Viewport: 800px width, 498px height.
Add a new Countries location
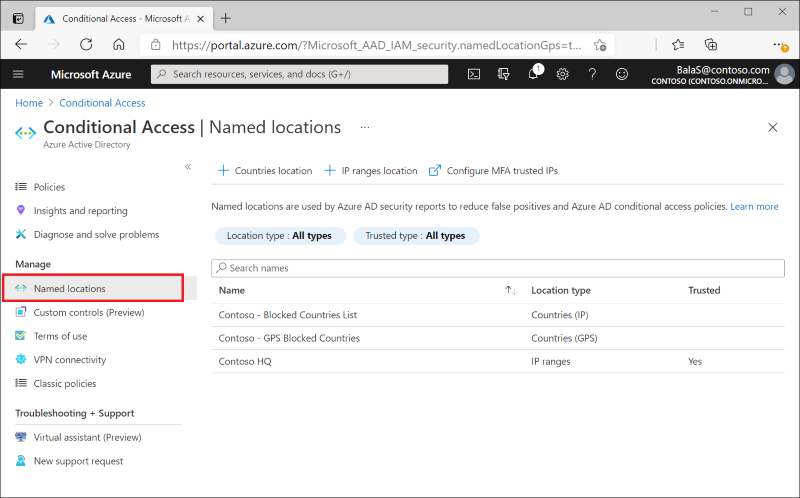point(265,171)
